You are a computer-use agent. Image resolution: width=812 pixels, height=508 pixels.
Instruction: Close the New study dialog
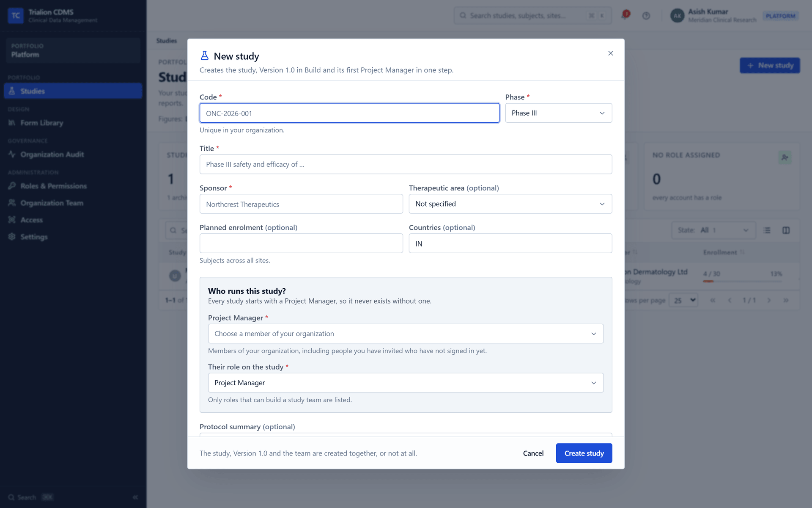[x=610, y=53]
